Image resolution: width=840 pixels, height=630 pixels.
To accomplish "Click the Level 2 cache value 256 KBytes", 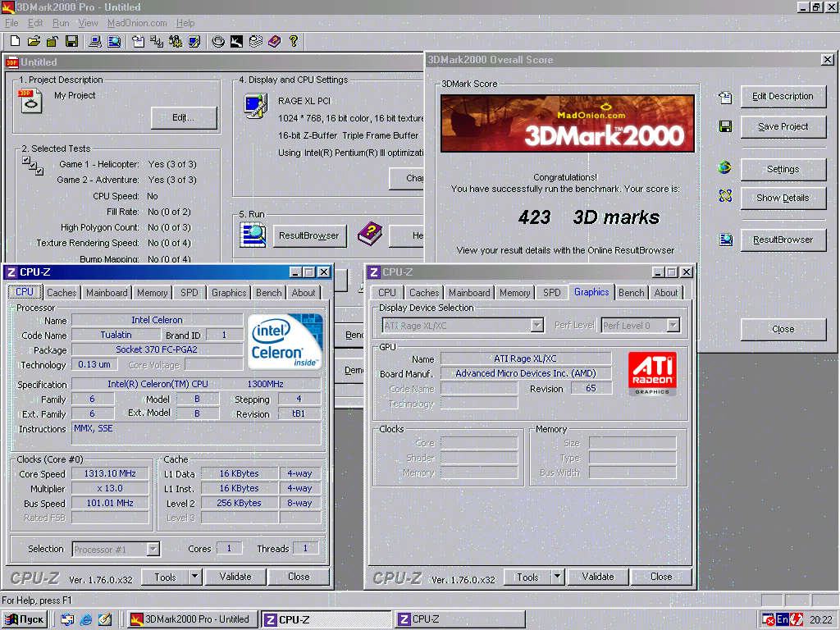I will tap(239, 503).
